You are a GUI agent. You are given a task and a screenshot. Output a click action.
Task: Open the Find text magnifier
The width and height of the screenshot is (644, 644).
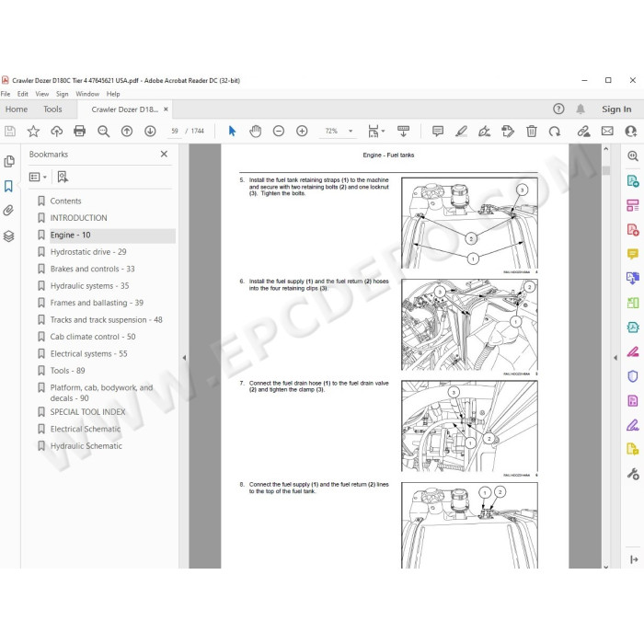(103, 131)
